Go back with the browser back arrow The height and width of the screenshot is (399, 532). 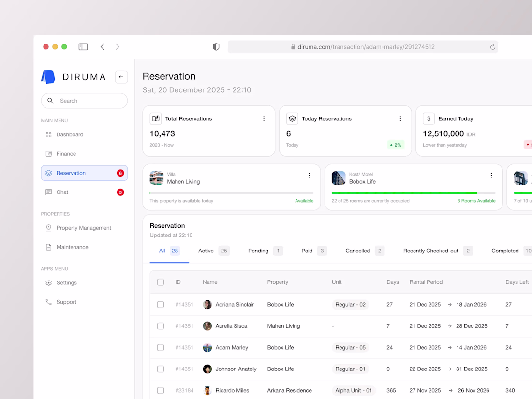[103, 47]
